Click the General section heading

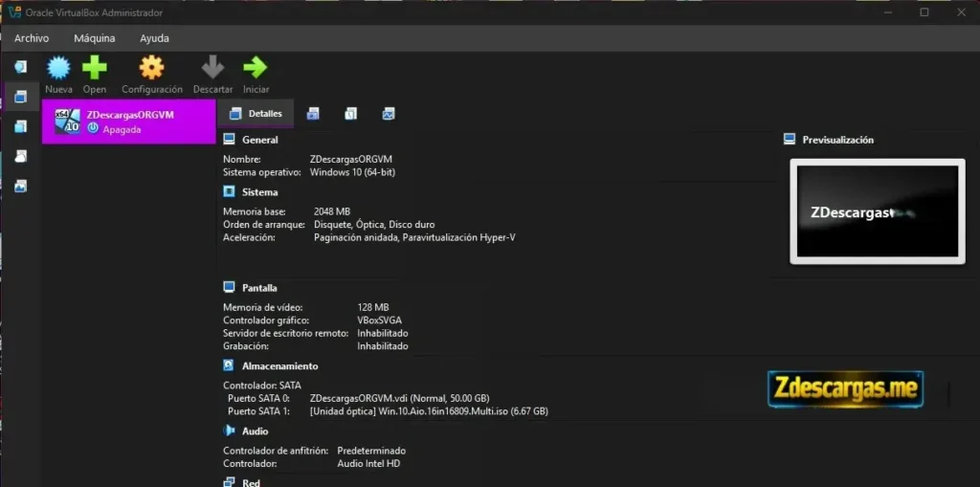click(260, 140)
